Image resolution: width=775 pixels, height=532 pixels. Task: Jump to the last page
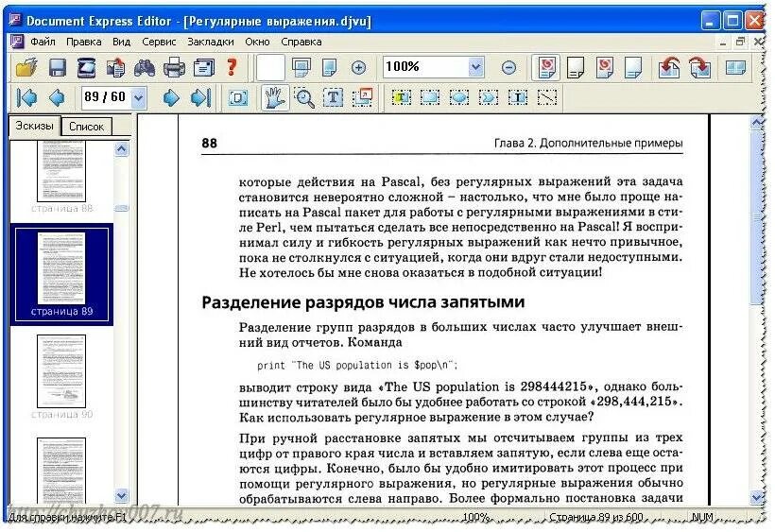click(x=200, y=98)
